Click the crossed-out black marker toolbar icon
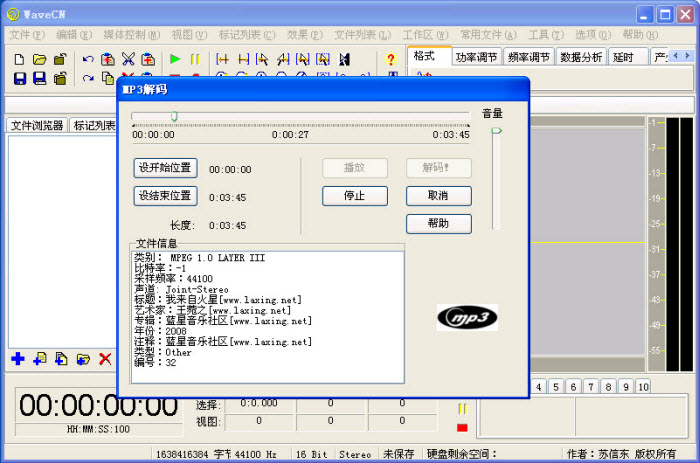 (x=344, y=59)
